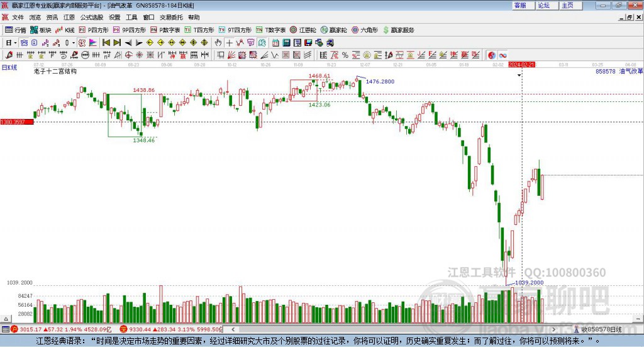
Task: Select the zigzag wave line tool
Action: [274, 55]
